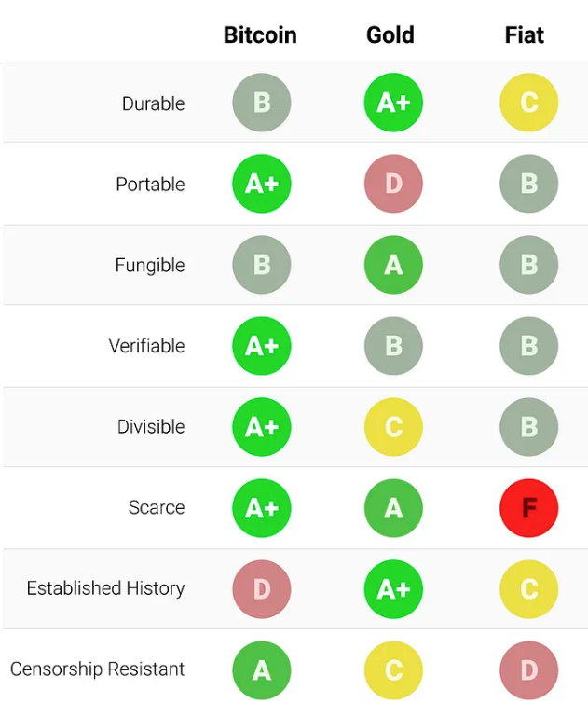Click Gold's Portable D grade badge
588x717 pixels.
pos(393,184)
